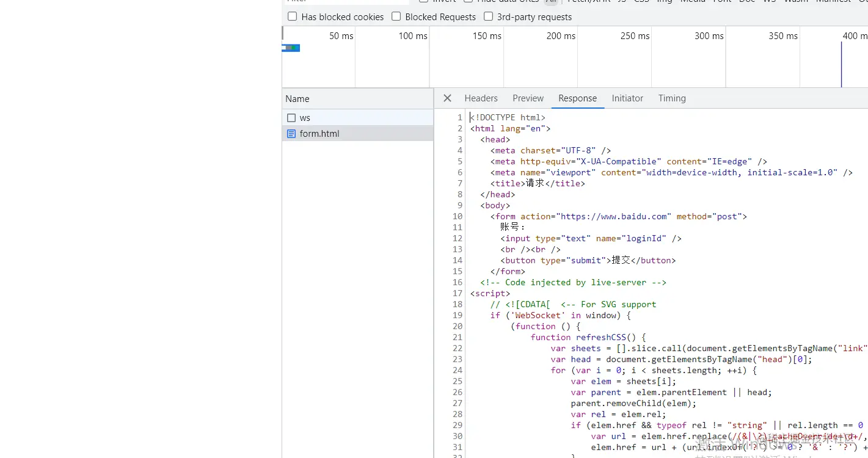Select the ws request row
The height and width of the screenshot is (458, 868).
click(x=358, y=118)
